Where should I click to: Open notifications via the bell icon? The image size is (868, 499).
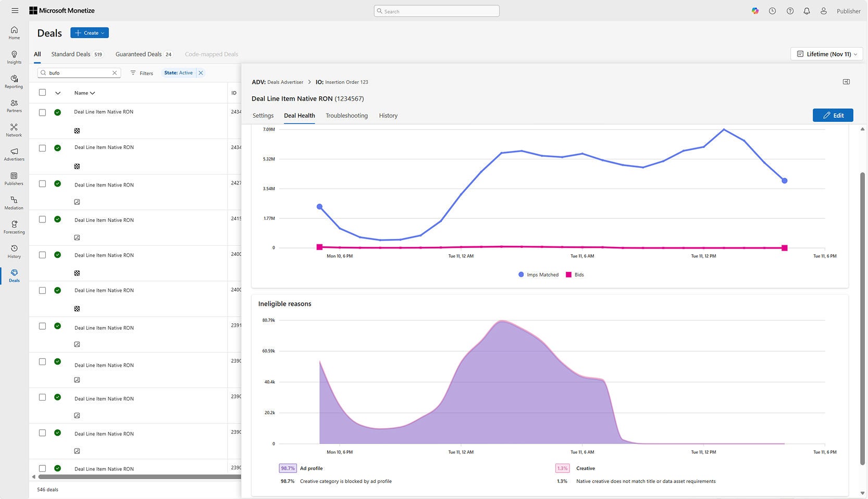click(807, 10)
